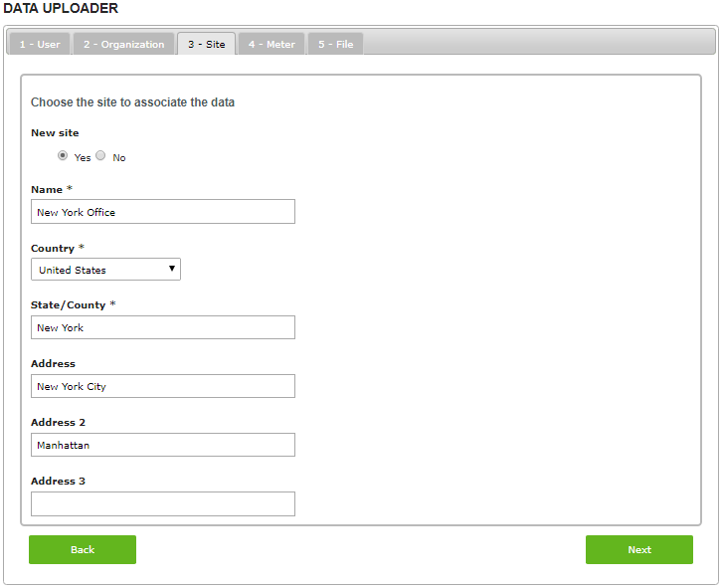Click the DATA UPLOADER heading
The width and height of the screenshot is (723, 588).
tap(61, 9)
